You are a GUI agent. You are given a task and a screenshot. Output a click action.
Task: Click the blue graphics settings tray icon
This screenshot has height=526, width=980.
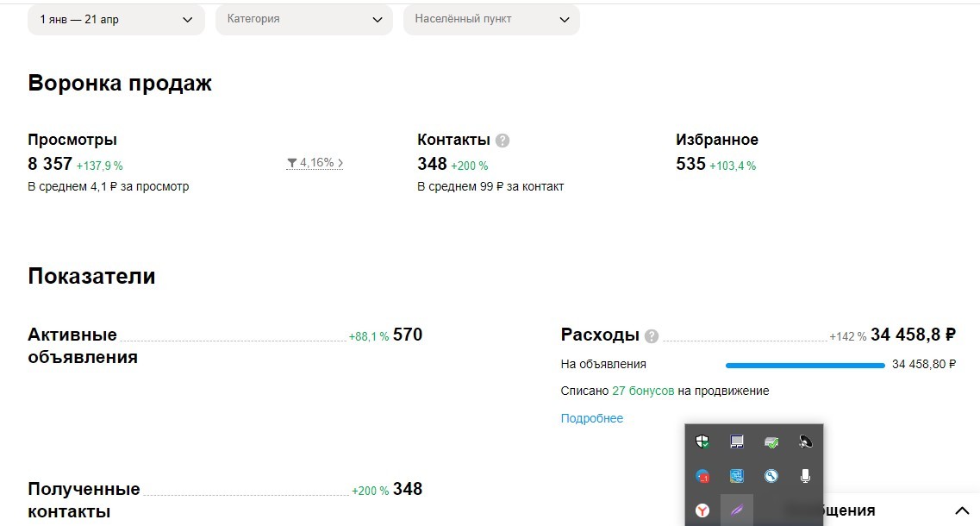coord(737,477)
